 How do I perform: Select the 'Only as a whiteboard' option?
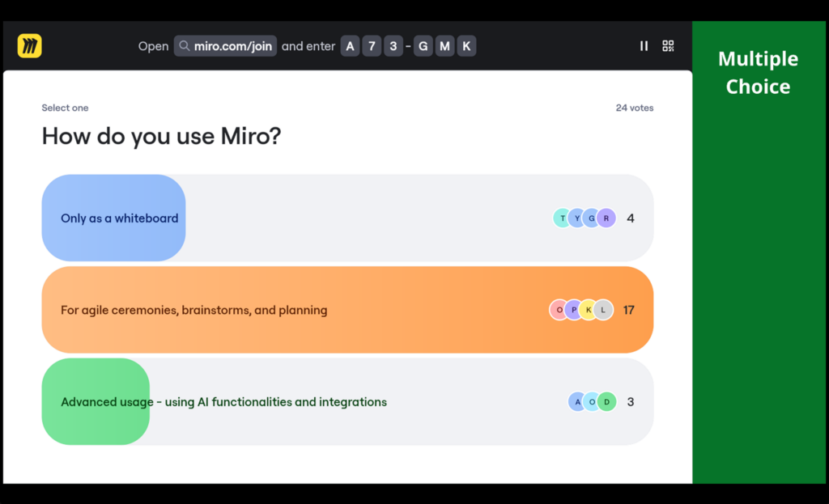tap(119, 218)
